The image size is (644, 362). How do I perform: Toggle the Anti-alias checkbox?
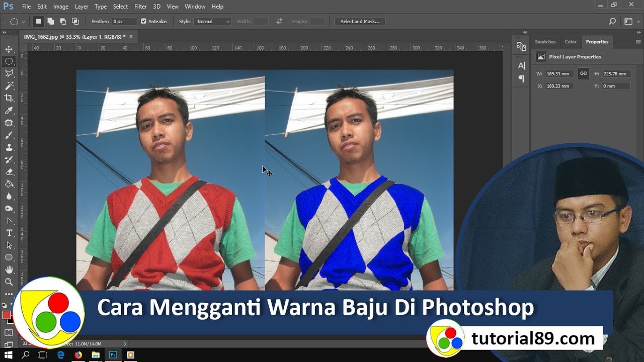click(143, 22)
